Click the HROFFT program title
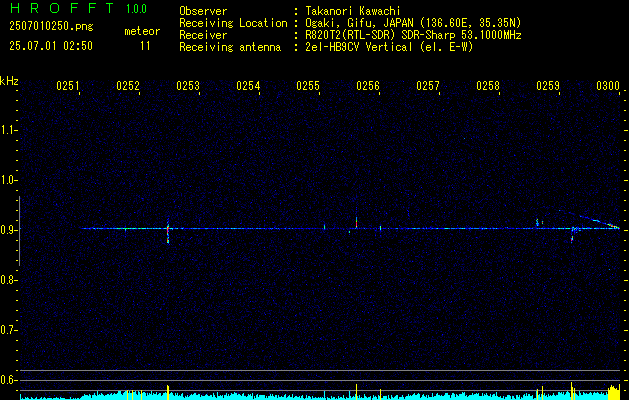This screenshot has width=629, height=400. (x=62, y=8)
